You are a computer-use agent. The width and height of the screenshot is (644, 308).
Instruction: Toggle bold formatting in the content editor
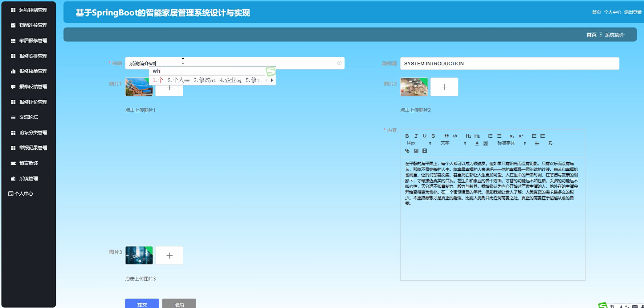tap(407, 136)
